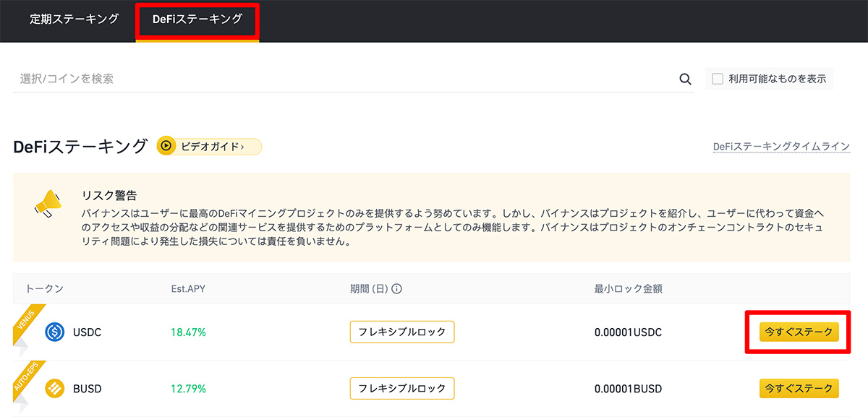Click the 12.79% APY value
This screenshot has height=417, width=868.
[188, 389]
